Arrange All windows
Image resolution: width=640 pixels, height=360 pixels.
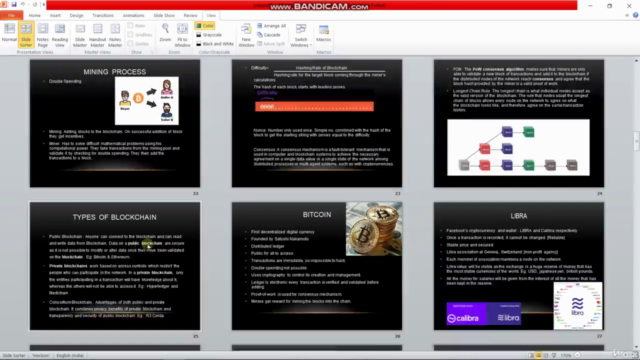(x=271, y=26)
